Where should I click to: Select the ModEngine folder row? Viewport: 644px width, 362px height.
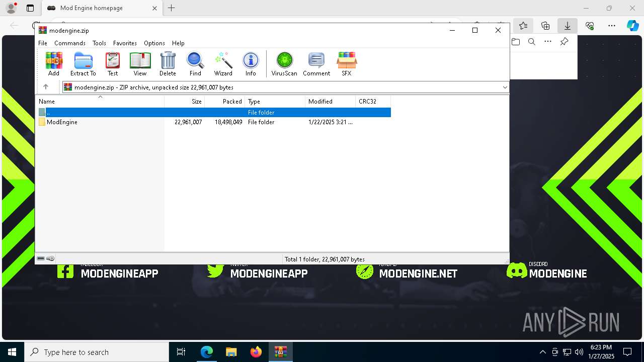coord(214,122)
